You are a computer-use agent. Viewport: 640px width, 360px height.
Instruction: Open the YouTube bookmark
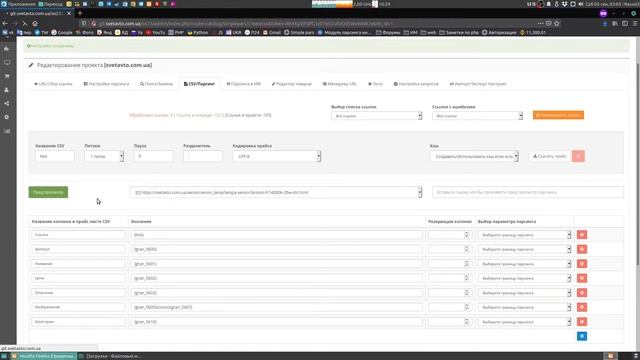[x=155, y=32]
